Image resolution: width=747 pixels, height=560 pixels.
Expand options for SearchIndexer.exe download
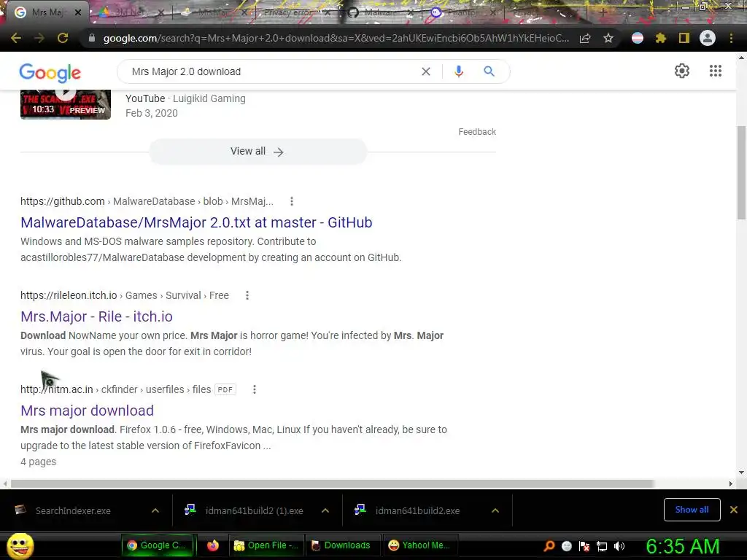coord(155,510)
